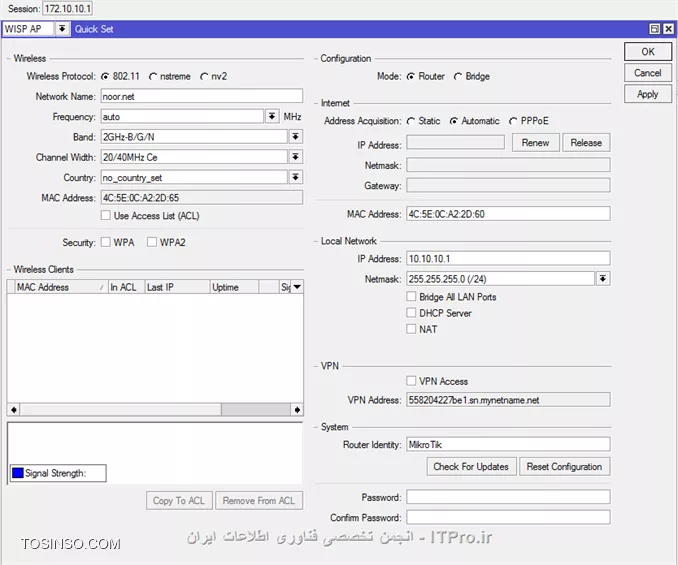Click the Session address 172.10.10.1 field

pos(67,8)
